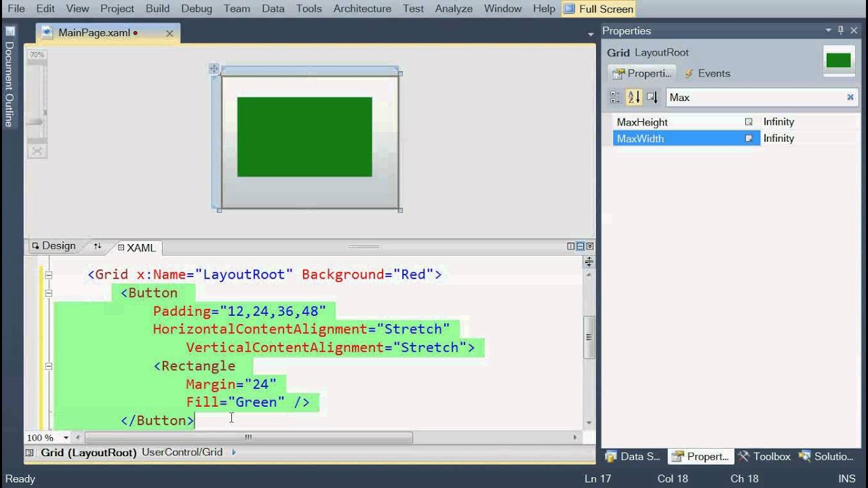Image resolution: width=868 pixels, height=488 pixels.
Task: Open the Debug menu
Action: 197,9
